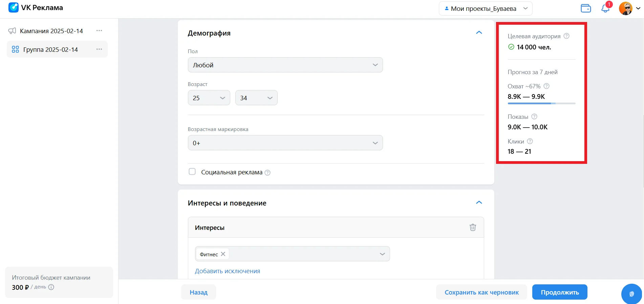The height and width of the screenshot is (304, 644).
Task: Open the wallet balance icon
Action: coord(585,8)
